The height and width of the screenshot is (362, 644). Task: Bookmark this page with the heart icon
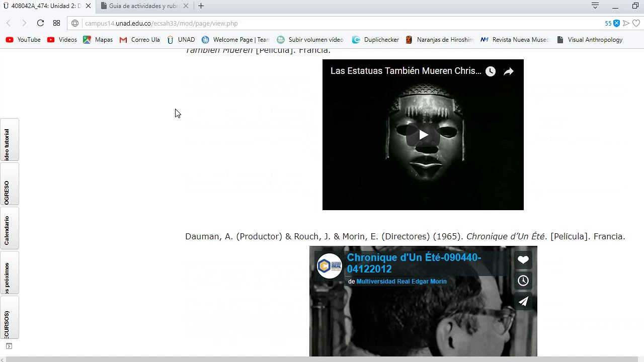click(x=636, y=23)
